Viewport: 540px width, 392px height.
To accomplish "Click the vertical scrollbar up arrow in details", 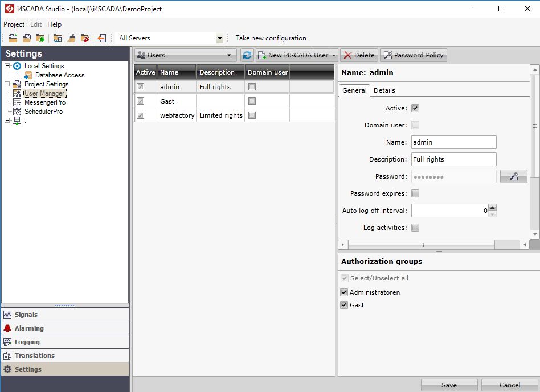I will tap(535, 70).
